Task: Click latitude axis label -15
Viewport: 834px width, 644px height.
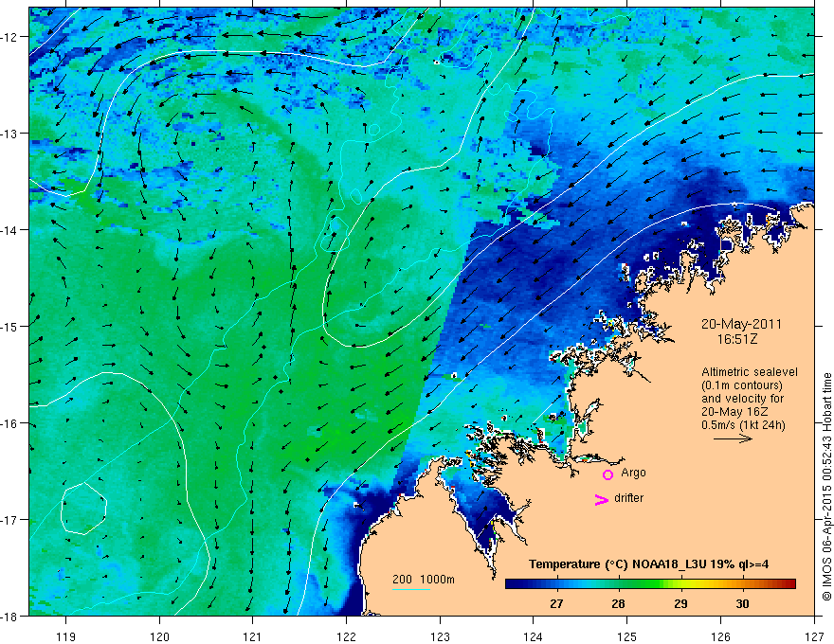Action: tap(9, 326)
